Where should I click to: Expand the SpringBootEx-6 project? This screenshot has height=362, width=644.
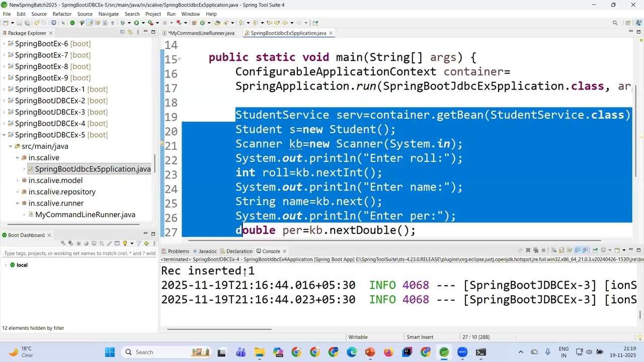[x=4, y=44]
